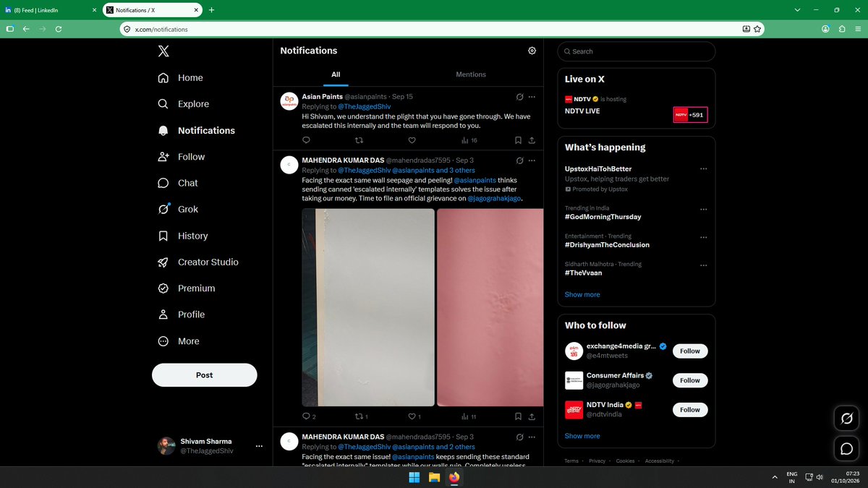868x488 pixels.
Task: Open Notifications settings gear icon
Action: (x=532, y=51)
